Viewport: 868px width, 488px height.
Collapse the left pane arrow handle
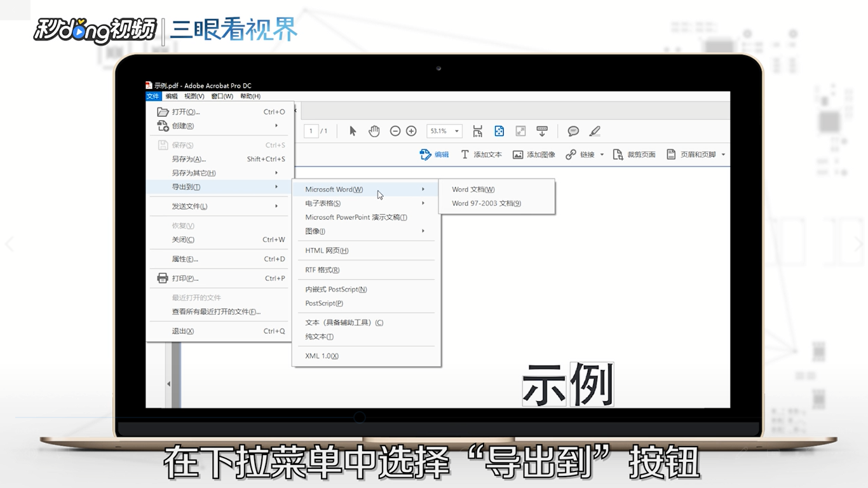[x=168, y=384]
